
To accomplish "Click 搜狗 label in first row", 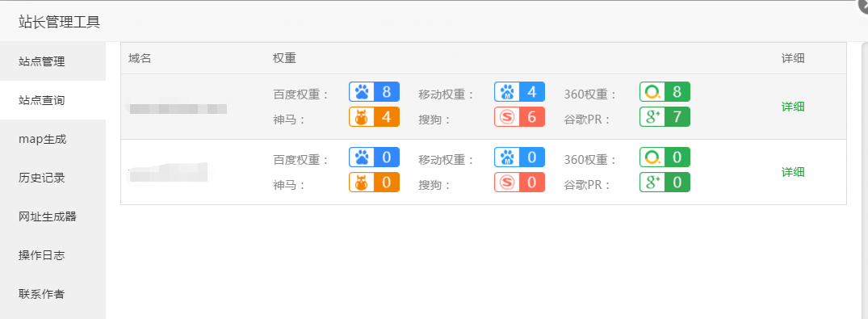I will pos(434,120).
